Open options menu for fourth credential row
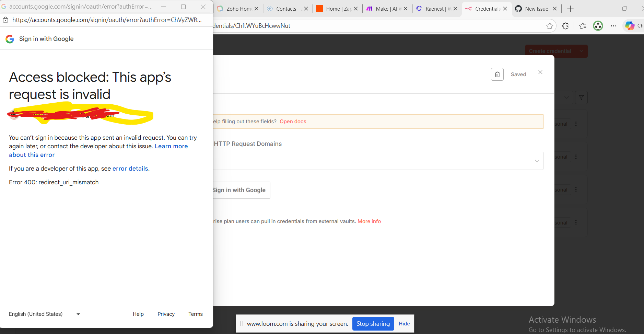This screenshot has height=334, width=644. point(576,223)
